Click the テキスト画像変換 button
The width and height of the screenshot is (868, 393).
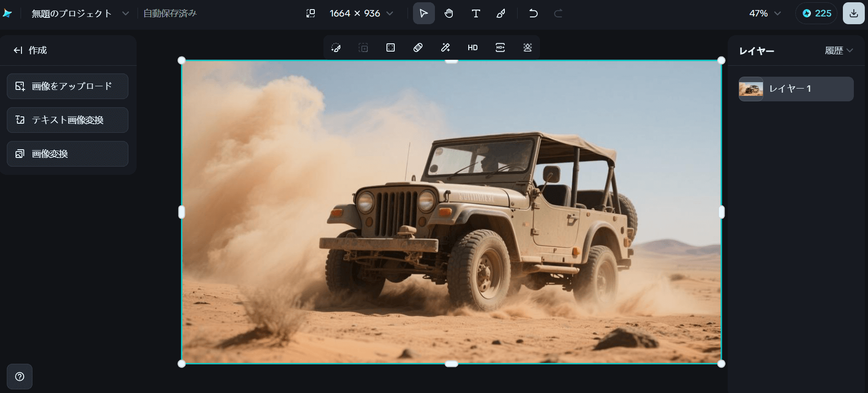click(68, 120)
